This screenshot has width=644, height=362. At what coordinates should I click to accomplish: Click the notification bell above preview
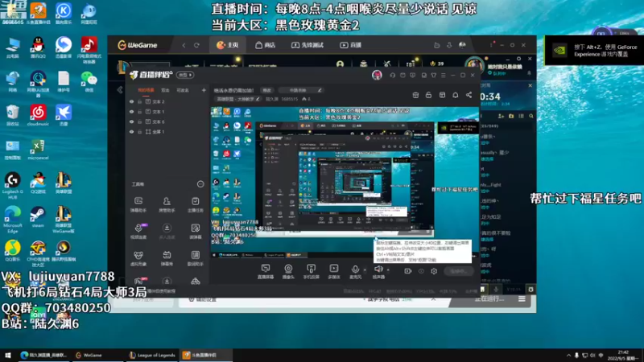click(x=456, y=95)
